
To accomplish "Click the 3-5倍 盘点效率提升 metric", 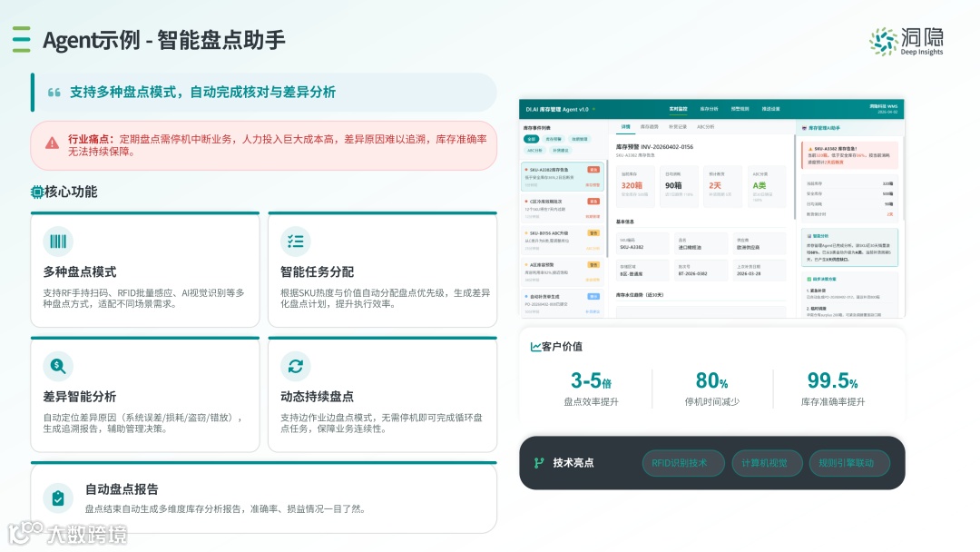I will 591,389.
